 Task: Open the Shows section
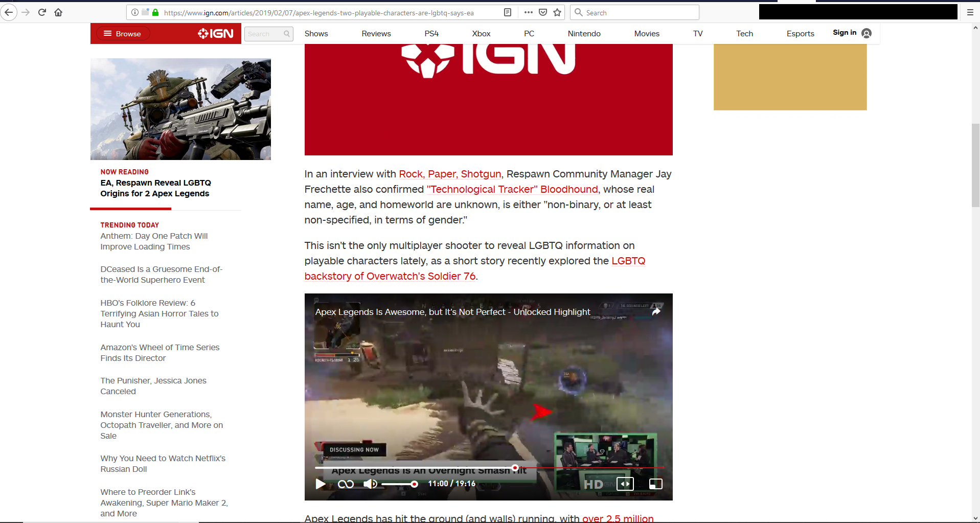[x=316, y=34]
